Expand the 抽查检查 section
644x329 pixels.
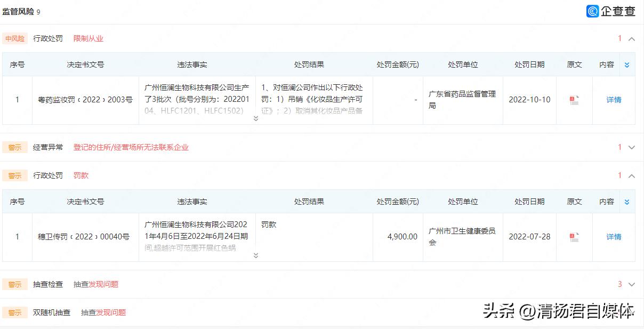(631, 284)
